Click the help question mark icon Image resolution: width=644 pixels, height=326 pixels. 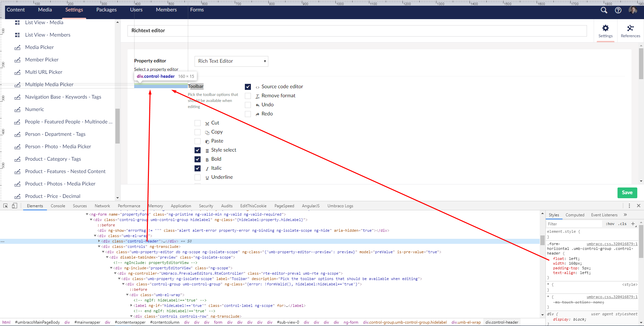point(619,10)
